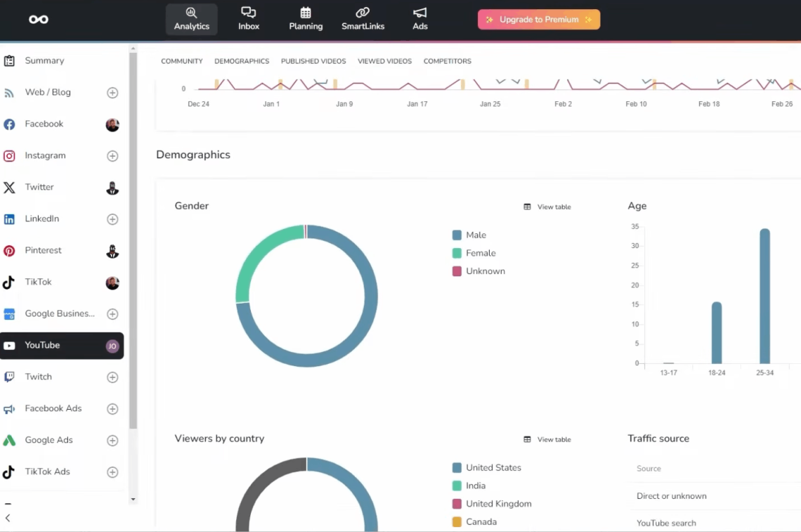
Task: Open the Inbox chat icon
Action: coord(248,12)
